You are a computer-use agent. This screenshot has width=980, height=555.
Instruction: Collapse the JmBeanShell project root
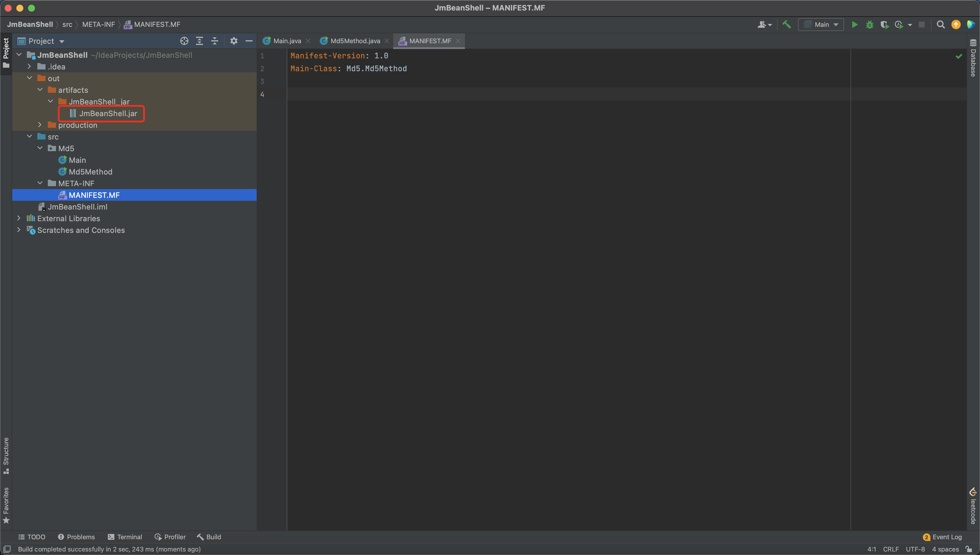(x=19, y=55)
